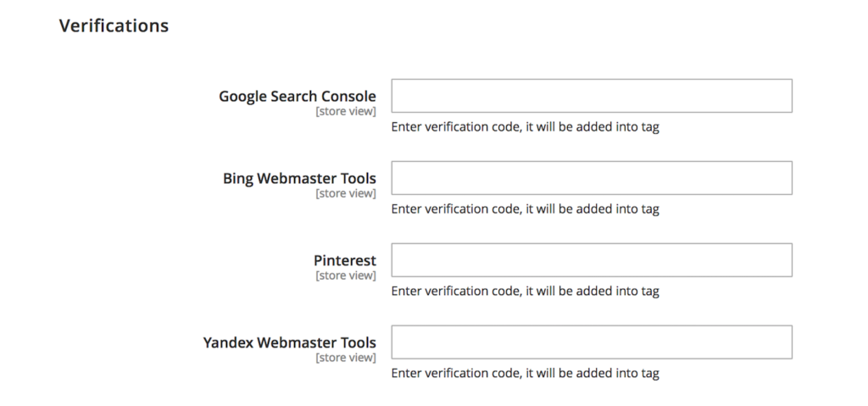Click store view scope under Pinterest
This screenshot has height=406, width=868.
tap(346, 275)
